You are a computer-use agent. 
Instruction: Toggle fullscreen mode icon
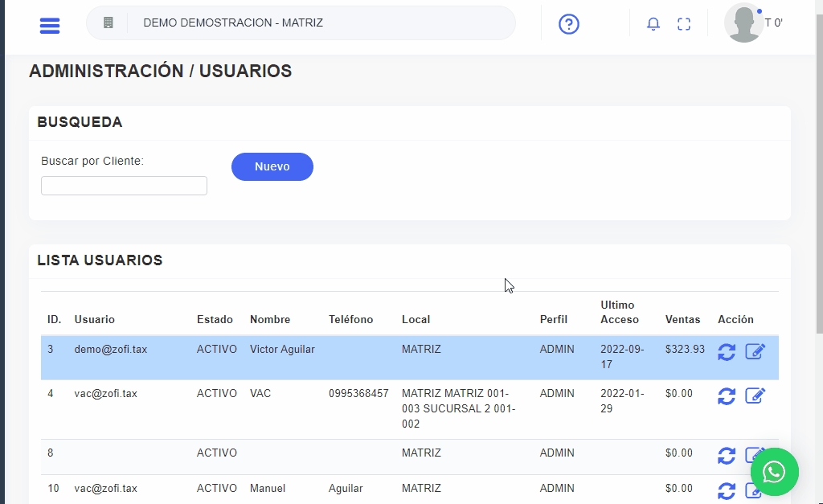[x=684, y=24]
